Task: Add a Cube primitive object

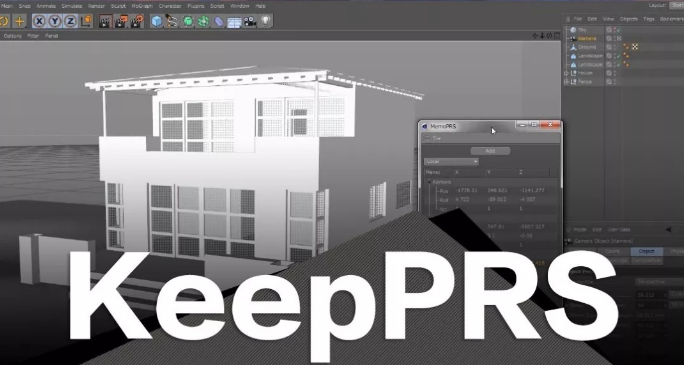Action: point(156,21)
